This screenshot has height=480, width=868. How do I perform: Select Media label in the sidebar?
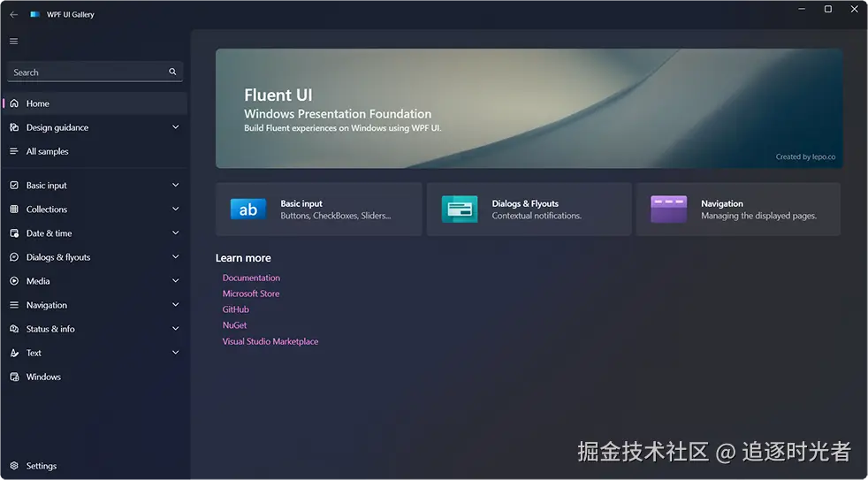[x=38, y=281]
